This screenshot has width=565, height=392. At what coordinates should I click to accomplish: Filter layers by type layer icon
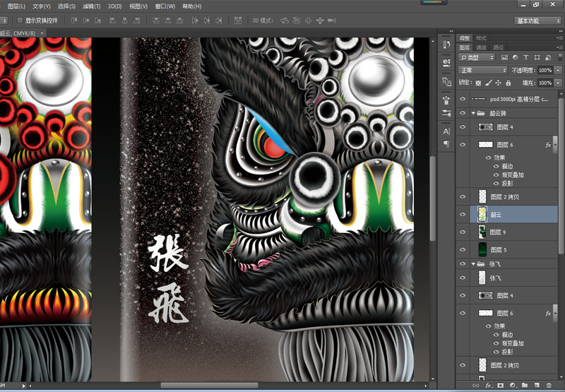[526, 57]
